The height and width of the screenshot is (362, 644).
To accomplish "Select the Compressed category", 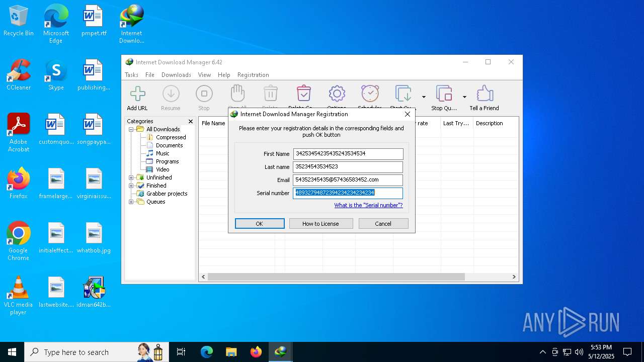I will [x=171, y=137].
